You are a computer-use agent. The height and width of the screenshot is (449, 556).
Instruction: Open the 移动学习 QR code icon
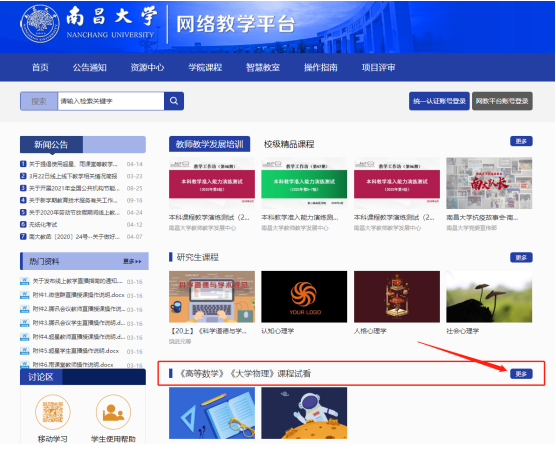[x=53, y=412]
